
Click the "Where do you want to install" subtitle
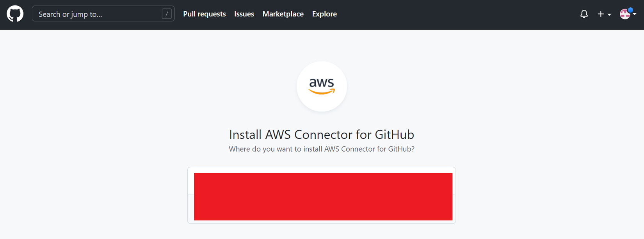pos(322,149)
